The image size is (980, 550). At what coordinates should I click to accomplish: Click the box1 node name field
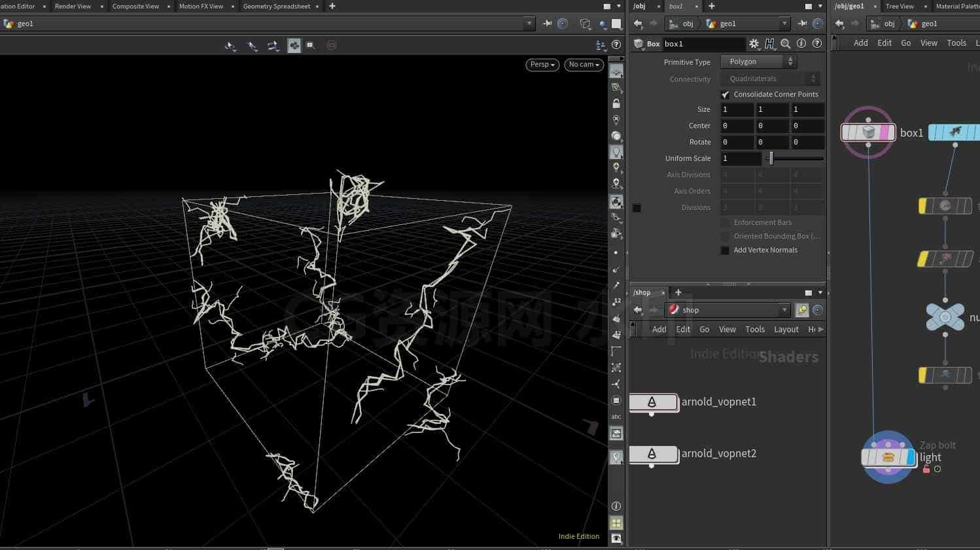[x=704, y=44]
